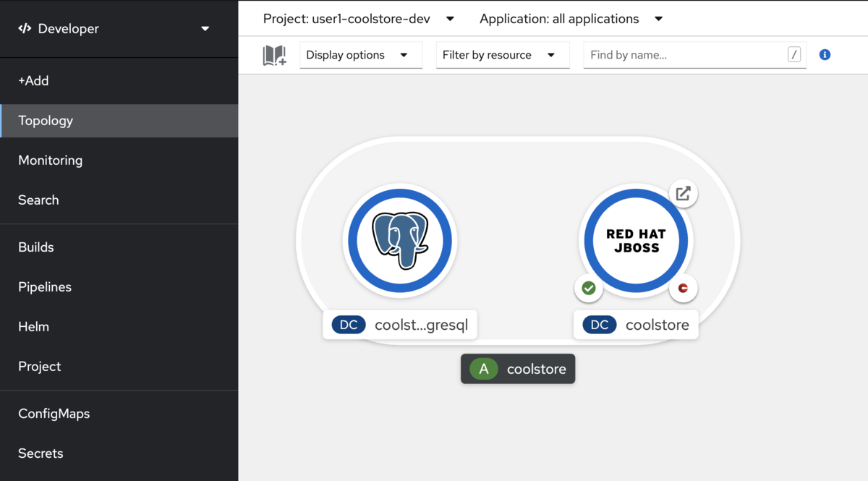Click the add-to-project catalog book icon
This screenshot has height=481, width=868.
[274, 55]
